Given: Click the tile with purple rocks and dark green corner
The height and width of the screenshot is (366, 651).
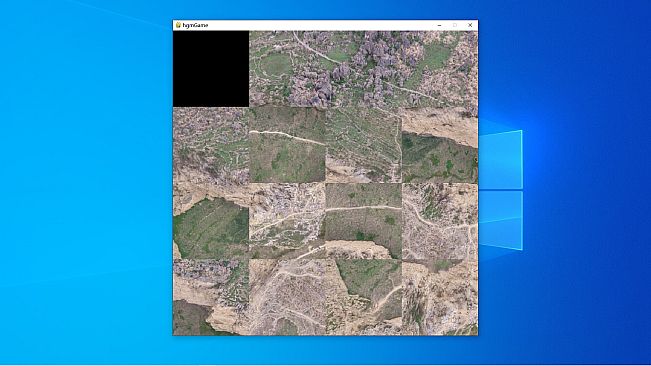Looking at the screenshot, I should coord(211,298).
